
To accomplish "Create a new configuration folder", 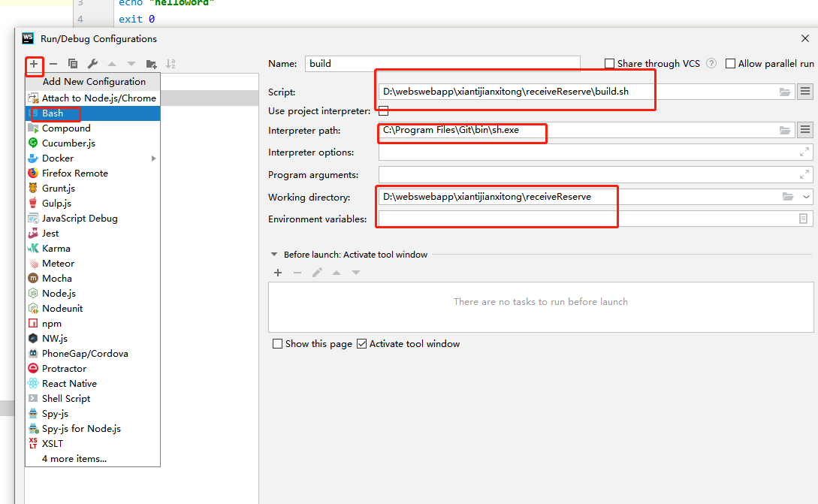I will pos(150,64).
